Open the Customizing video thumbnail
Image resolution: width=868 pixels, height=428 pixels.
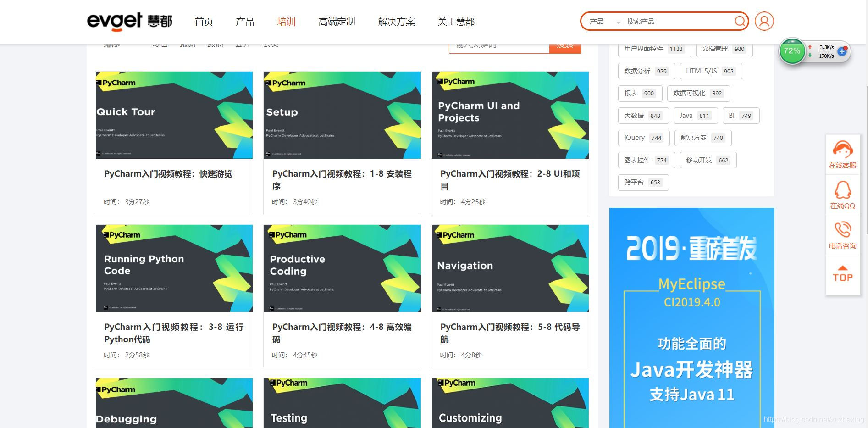click(510, 403)
